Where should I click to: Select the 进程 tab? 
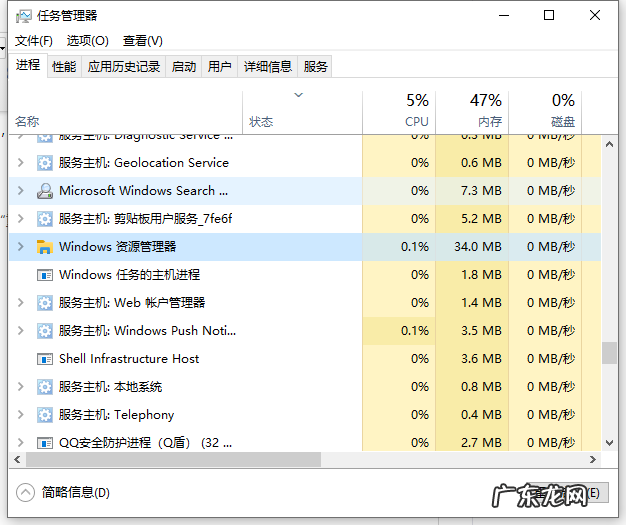(28, 65)
